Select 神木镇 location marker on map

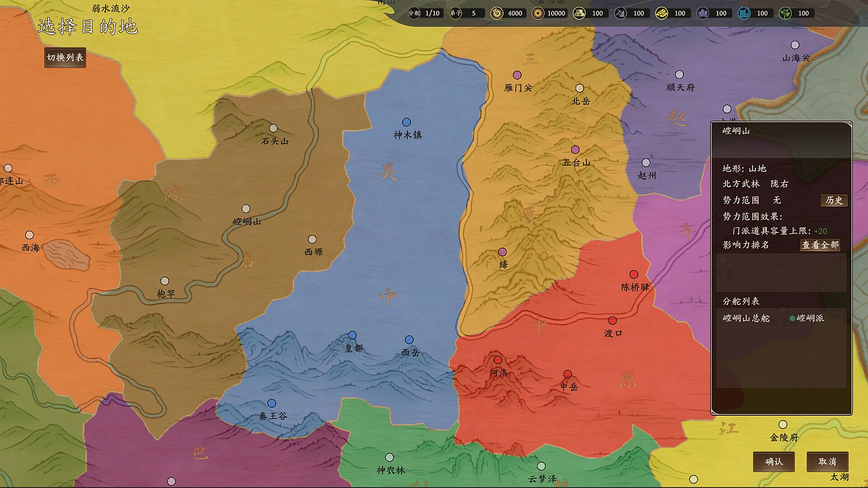(x=406, y=122)
